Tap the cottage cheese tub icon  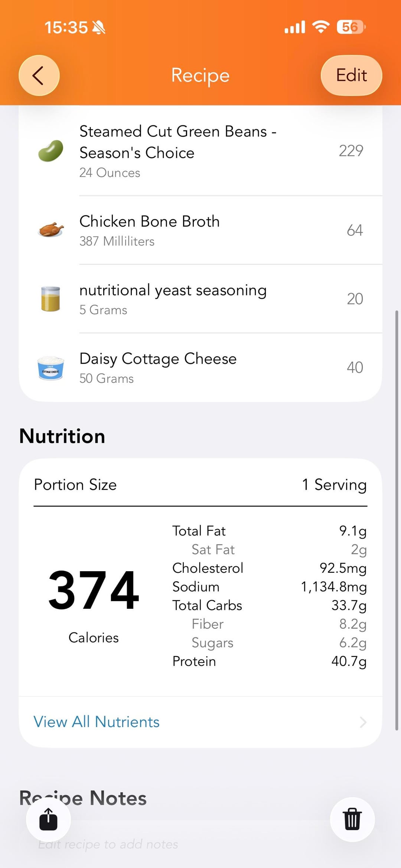coord(51,368)
